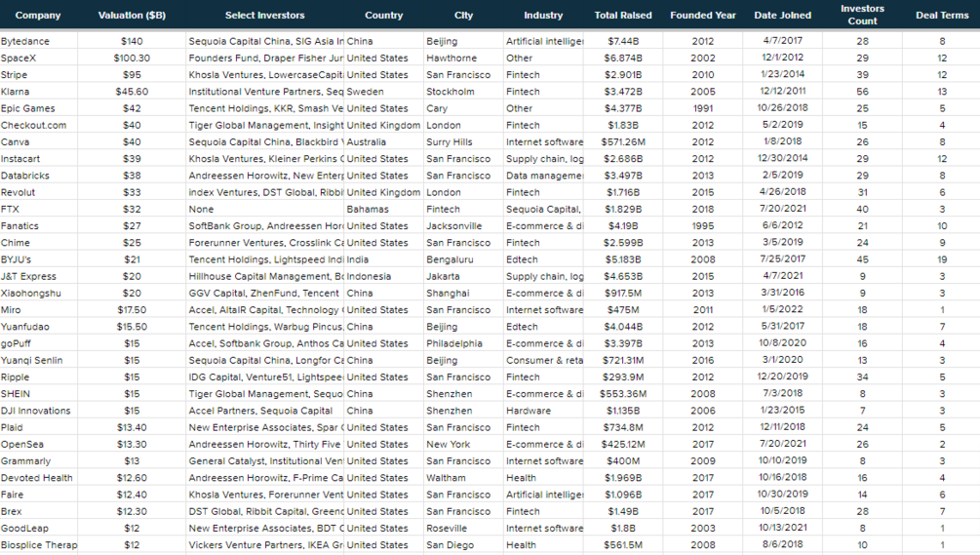Click the Bahamas country cell
Screen dimensions: 980x555
(384, 210)
